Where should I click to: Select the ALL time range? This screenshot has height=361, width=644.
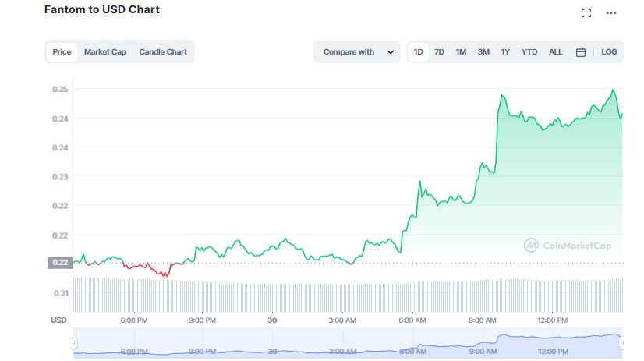556,52
